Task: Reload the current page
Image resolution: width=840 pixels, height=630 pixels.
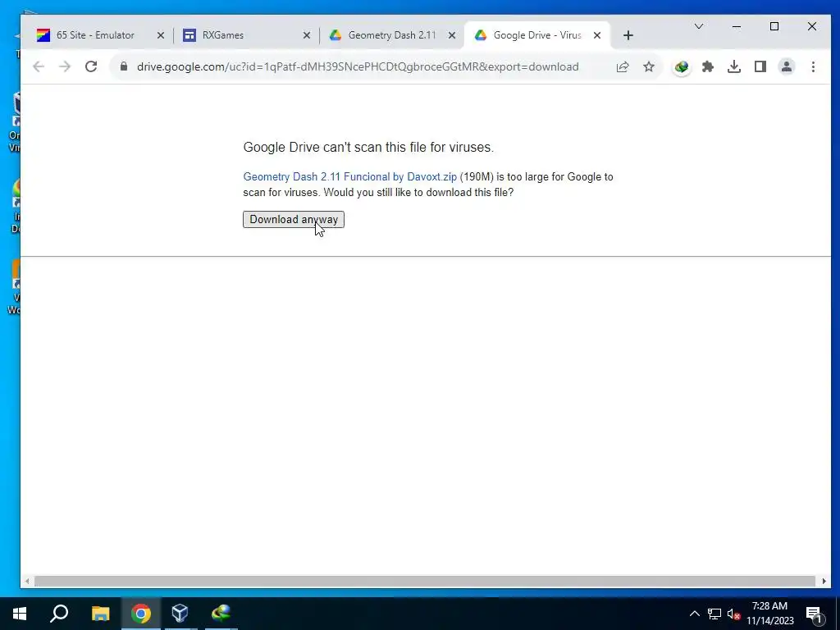Action: [x=91, y=66]
